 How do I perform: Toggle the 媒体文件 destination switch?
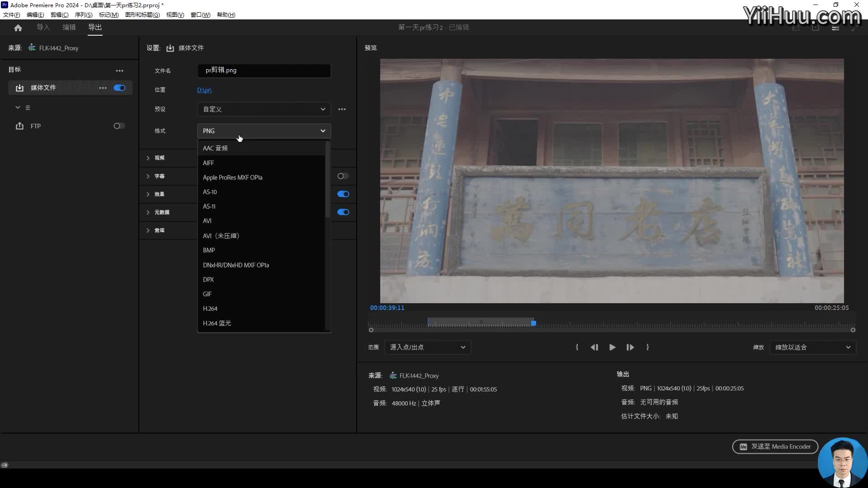tap(119, 88)
